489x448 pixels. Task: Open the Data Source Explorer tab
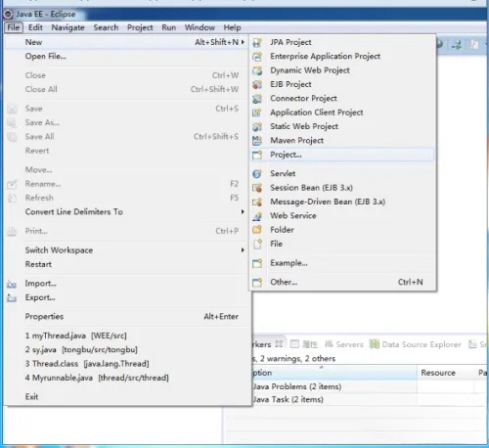click(416, 344)
